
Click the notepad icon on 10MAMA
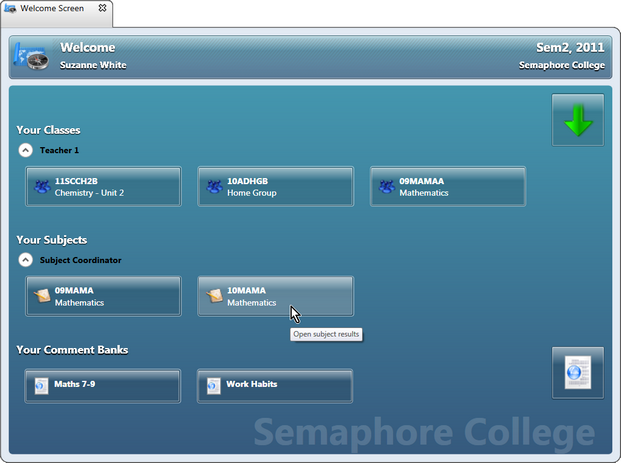pyautogui.click(x=214, y=296)
